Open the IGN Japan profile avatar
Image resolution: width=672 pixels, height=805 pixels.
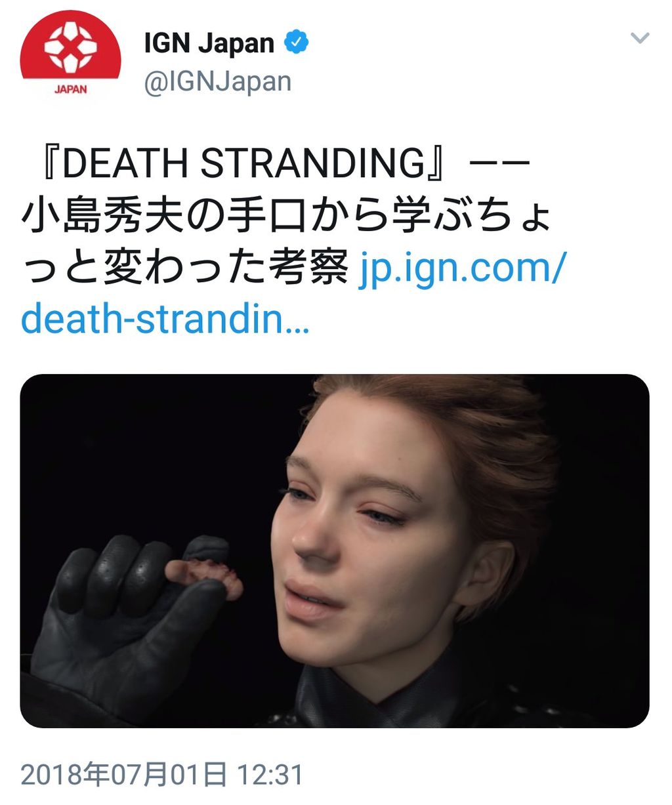pos(70,58)
